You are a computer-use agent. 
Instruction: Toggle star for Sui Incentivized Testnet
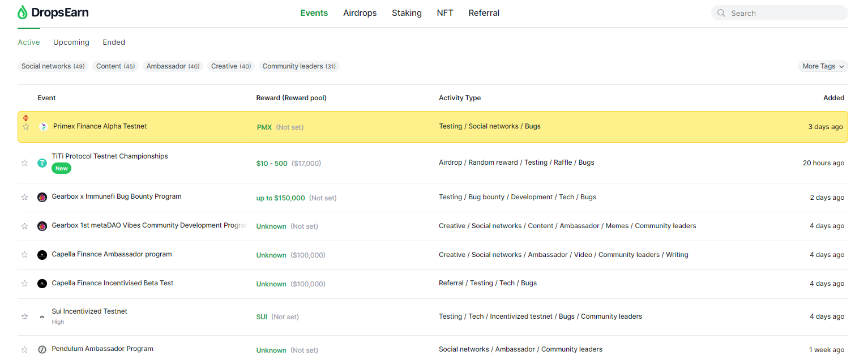click(24, 316)
